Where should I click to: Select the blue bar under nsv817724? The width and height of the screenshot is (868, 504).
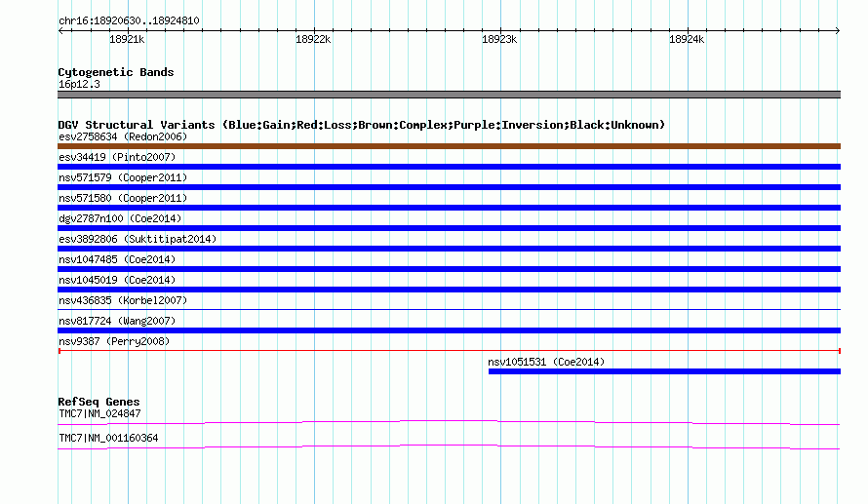(449, 330)
